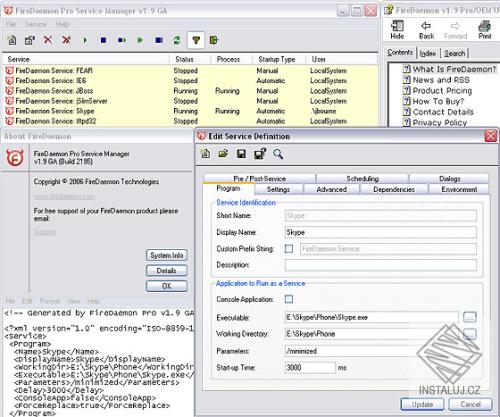Click the magnifier icon in Edit Service toolbar
500x417 pixels.
click(x=278, y=154)
